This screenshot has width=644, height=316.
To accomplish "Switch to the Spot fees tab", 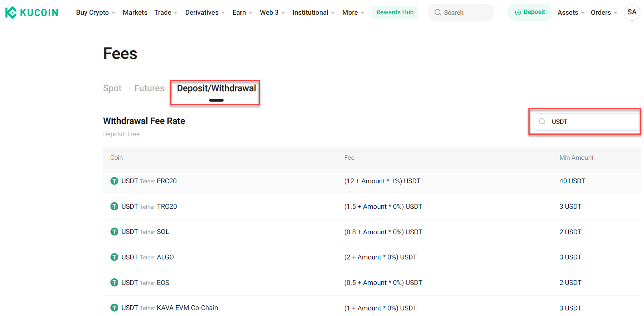I will point(112,88).
